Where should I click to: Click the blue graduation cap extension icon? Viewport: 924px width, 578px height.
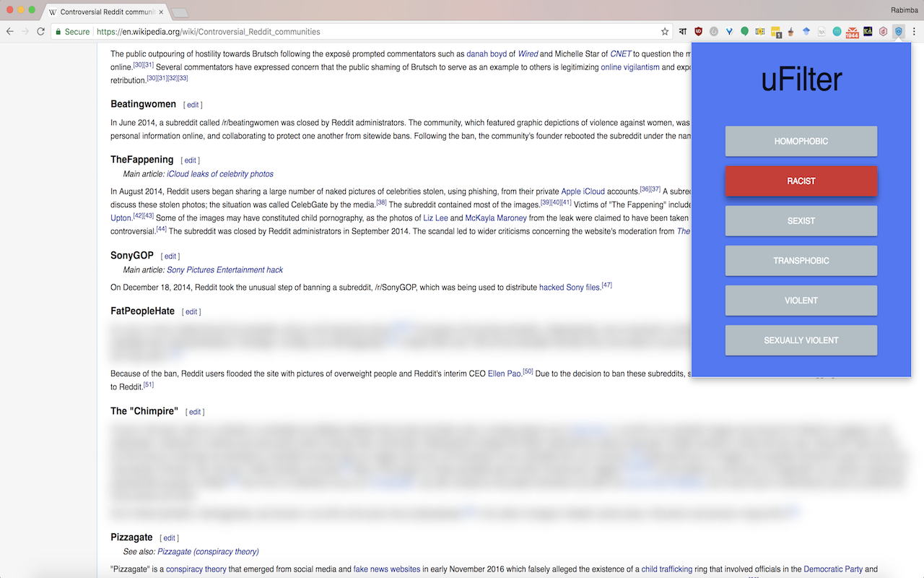pos(806,32)
